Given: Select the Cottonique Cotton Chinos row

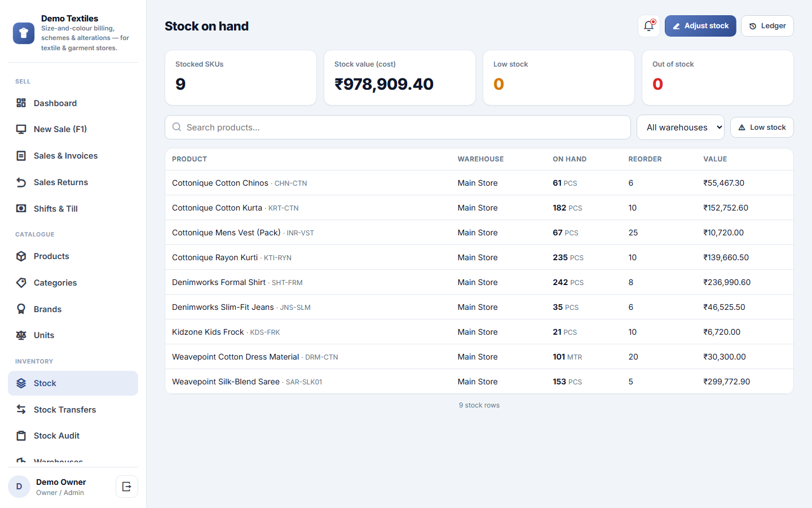Looking at the screenshot, I should tap(479, 183).
